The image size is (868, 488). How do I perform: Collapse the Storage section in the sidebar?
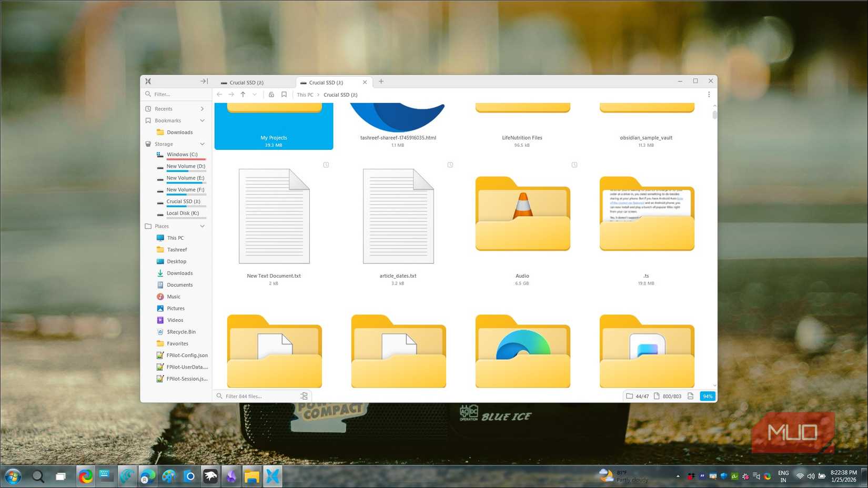coord(203,144)
